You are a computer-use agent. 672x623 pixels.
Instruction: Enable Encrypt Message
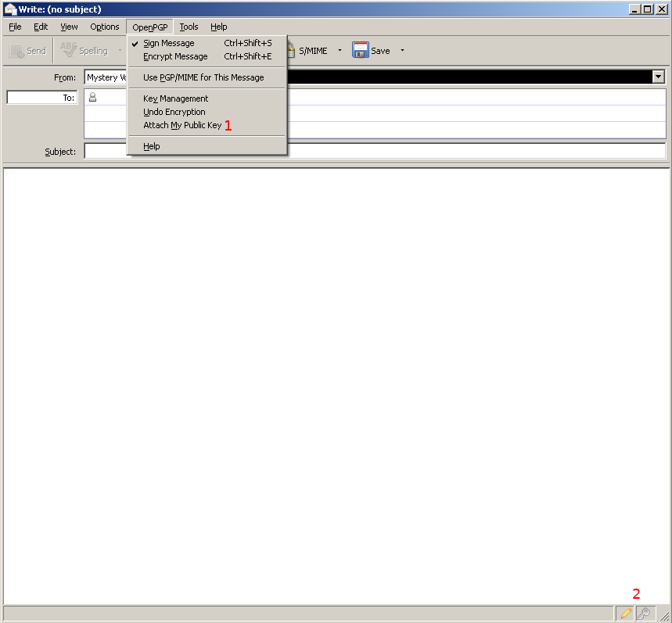coord(174,56)
